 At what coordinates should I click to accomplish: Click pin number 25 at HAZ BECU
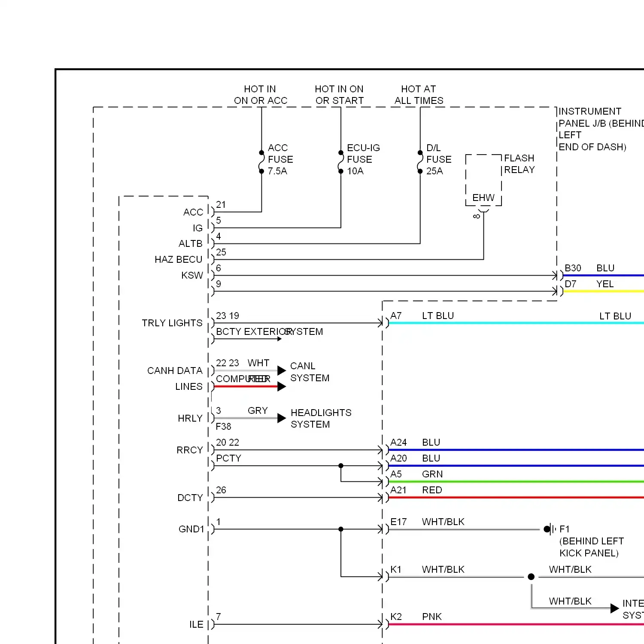click(221, 252)
